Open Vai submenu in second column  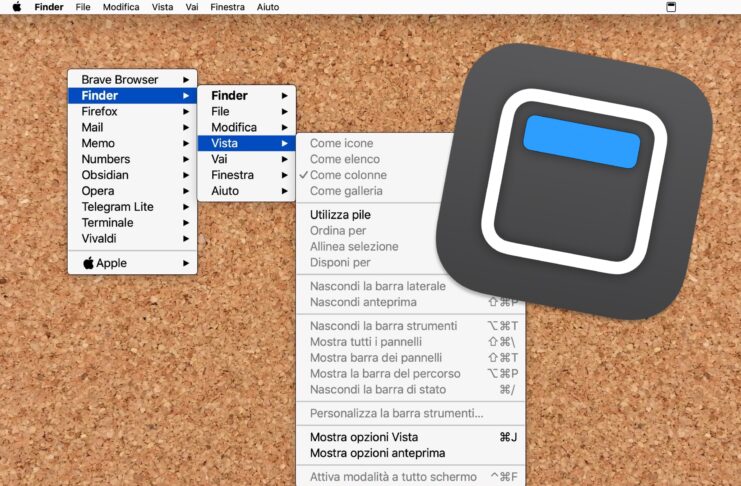247,159
